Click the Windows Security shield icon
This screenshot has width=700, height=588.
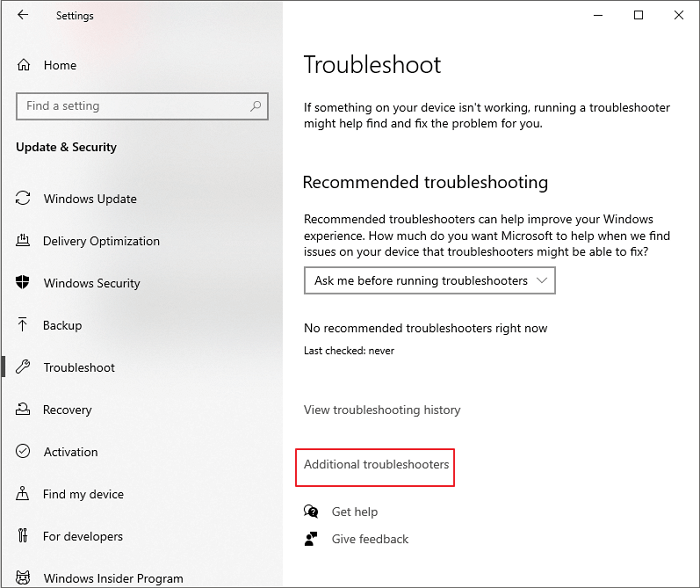pyautogui.click(x=23, y=283)
